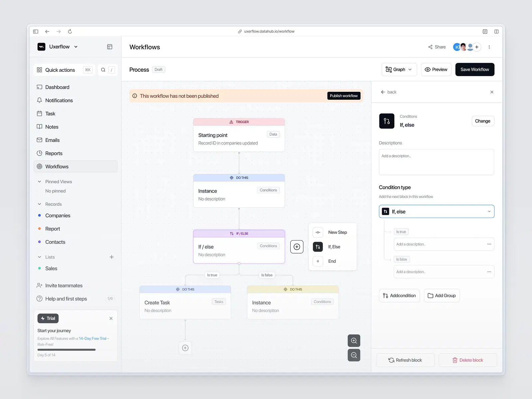Select the Workflows item in sidebar

point(57,166)
